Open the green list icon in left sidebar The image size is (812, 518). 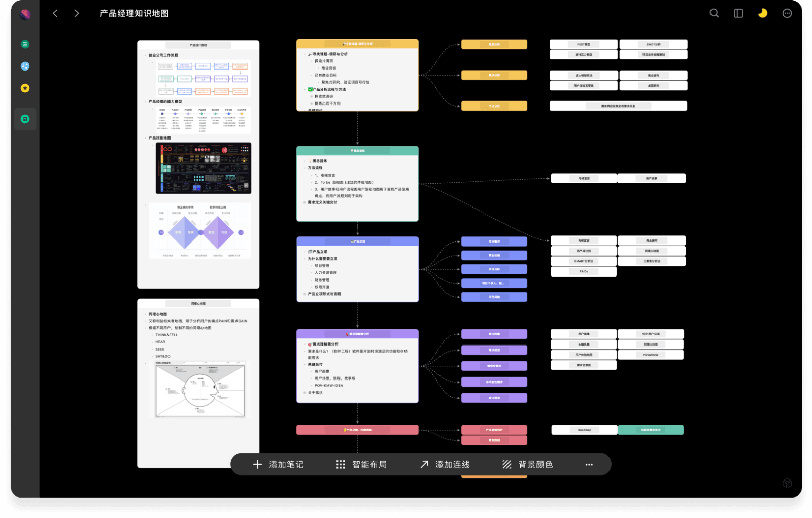click(x=25, y=44)
